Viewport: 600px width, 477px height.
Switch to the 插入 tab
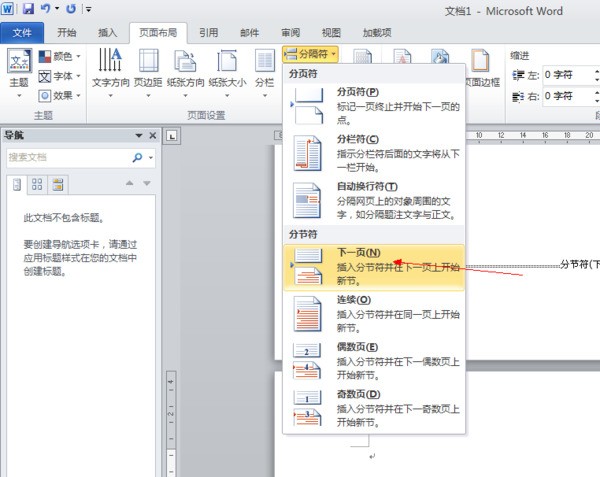[x=107, y=33]
